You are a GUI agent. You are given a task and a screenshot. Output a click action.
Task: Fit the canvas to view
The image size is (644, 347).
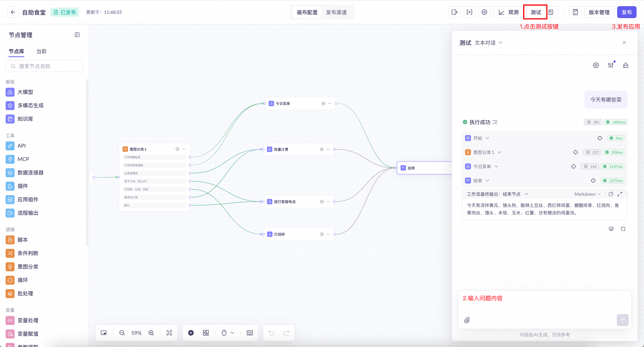tap(169, 333)
